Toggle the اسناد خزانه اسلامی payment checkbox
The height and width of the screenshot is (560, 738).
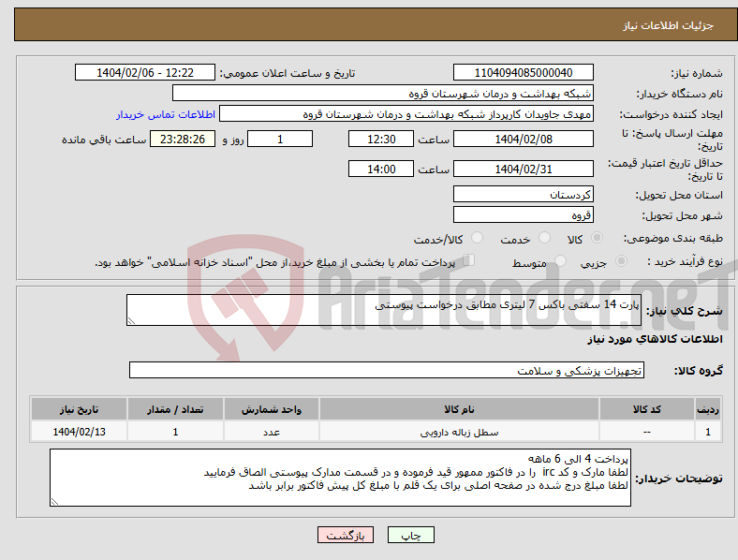point(469,260)
